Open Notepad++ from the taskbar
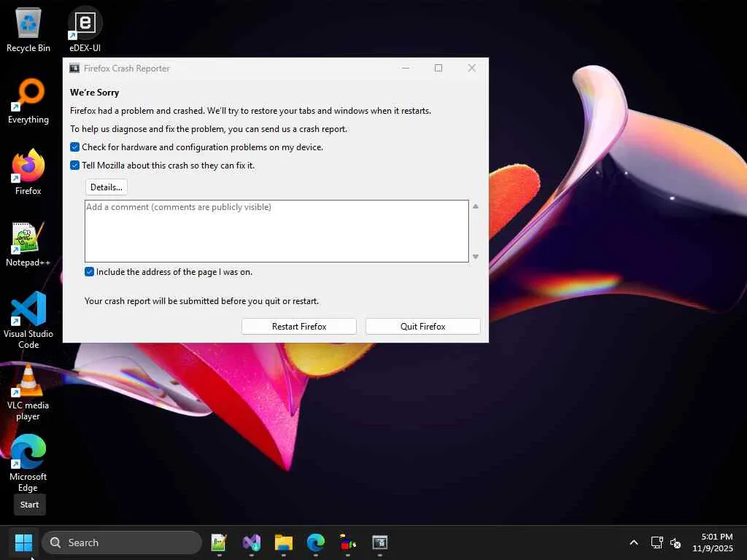The width and height of the screenshot is (747, 560). pyautogui.click(x=219, y=542)
